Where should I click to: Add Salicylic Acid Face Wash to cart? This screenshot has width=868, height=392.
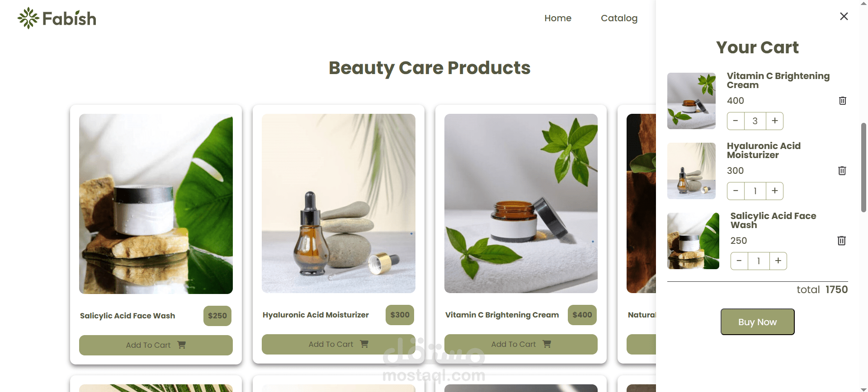coord(156,345)
